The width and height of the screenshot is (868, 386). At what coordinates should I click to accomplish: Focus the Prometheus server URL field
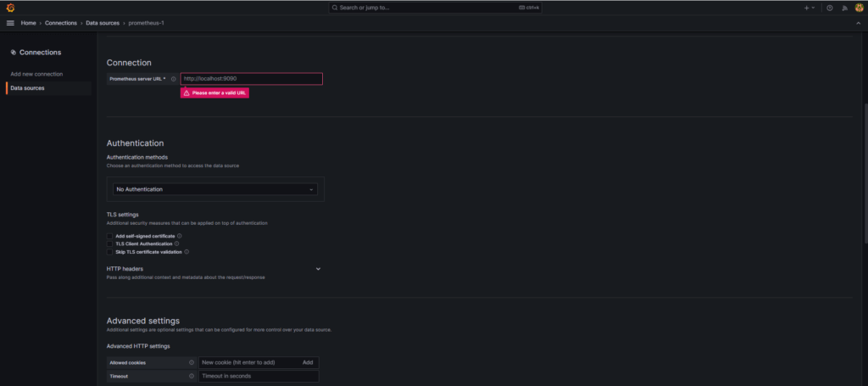coord(251,79)
